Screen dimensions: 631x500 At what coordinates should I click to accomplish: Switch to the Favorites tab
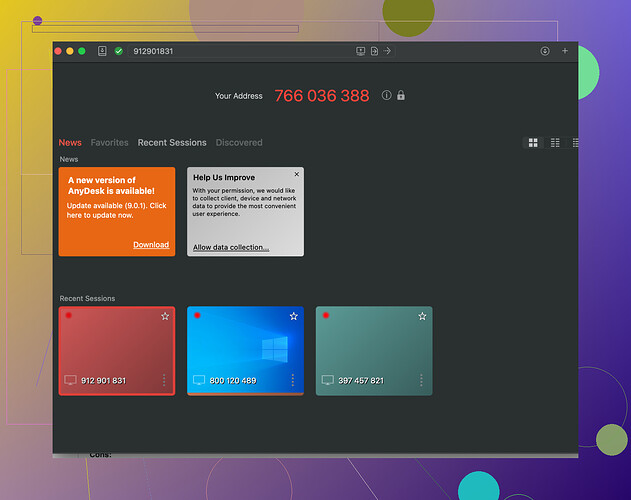click(109, 143)
